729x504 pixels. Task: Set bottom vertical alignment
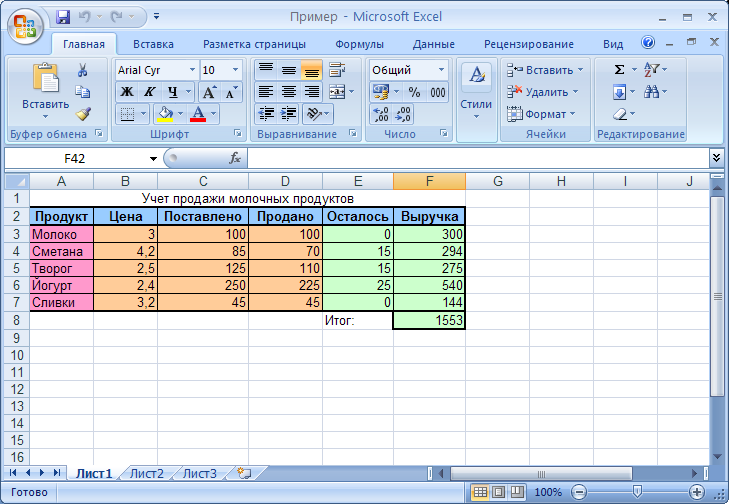point(311,70)
